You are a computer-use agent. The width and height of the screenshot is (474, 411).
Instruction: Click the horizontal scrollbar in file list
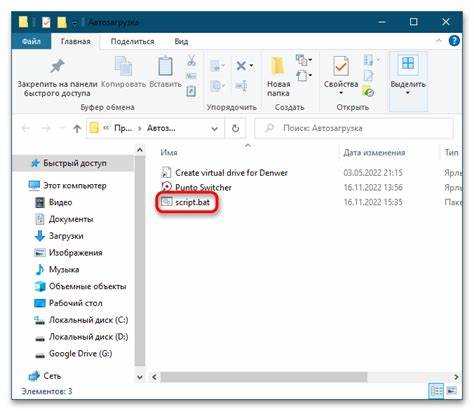[x=263, y=377]
